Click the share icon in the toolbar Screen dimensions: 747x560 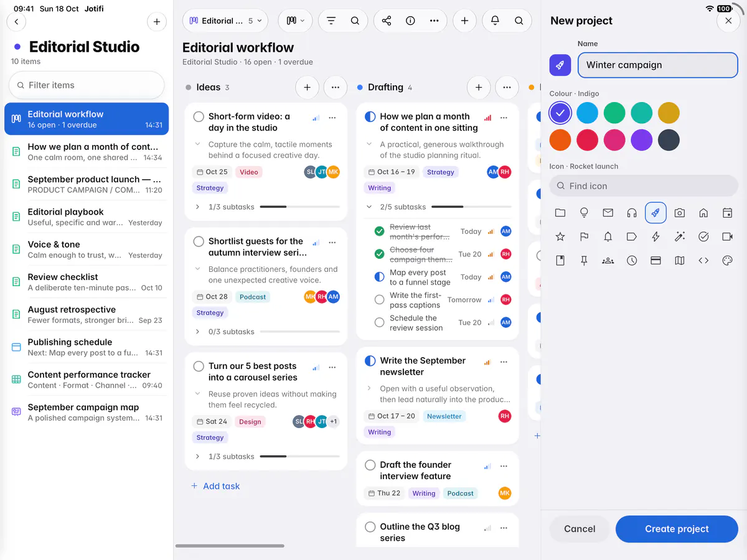tap(387, 21)
